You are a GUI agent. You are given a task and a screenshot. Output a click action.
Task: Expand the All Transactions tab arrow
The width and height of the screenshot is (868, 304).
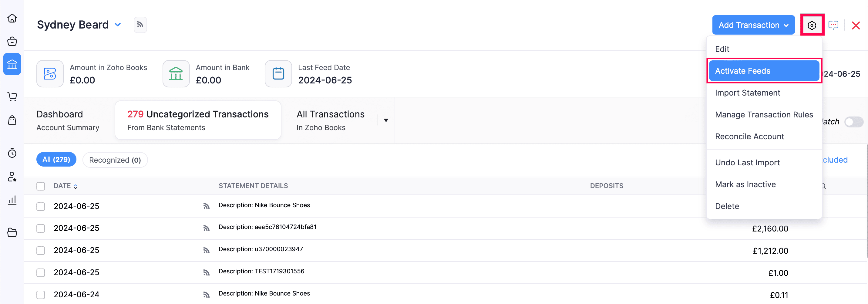pos(386,120)
